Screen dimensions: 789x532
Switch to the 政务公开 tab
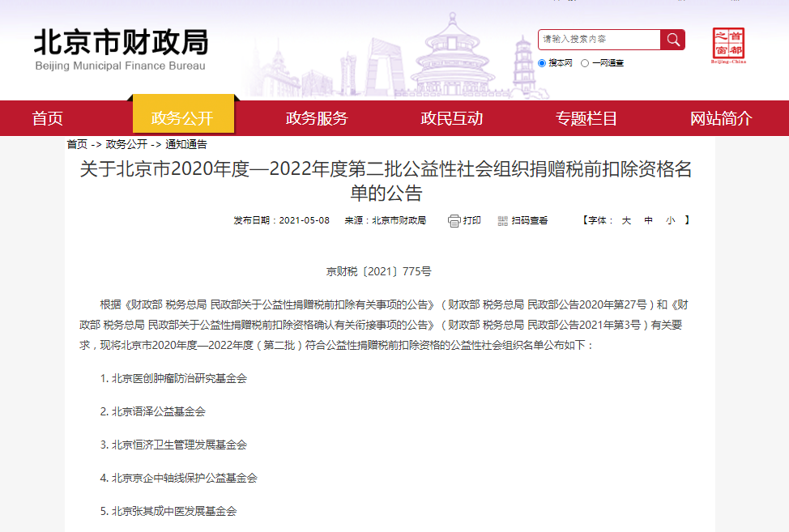pos(182,118)
